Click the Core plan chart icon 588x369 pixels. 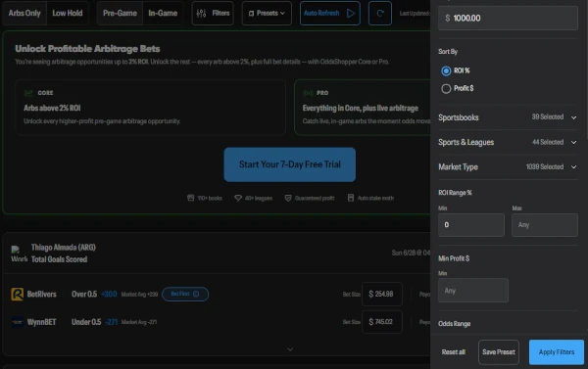[x=28, y=93]
